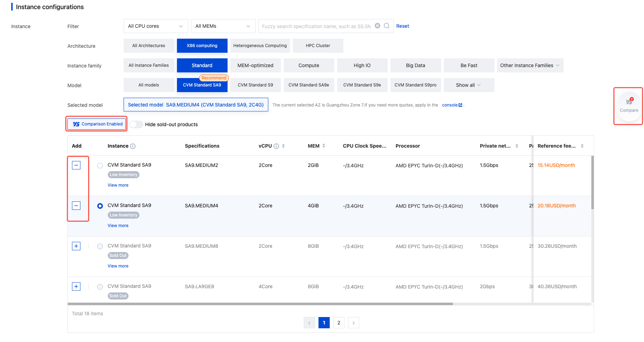Remove SA9.MEDIUM4 from comparison with minus icon
Screen dimensions: 644x342
pos(76,206)
